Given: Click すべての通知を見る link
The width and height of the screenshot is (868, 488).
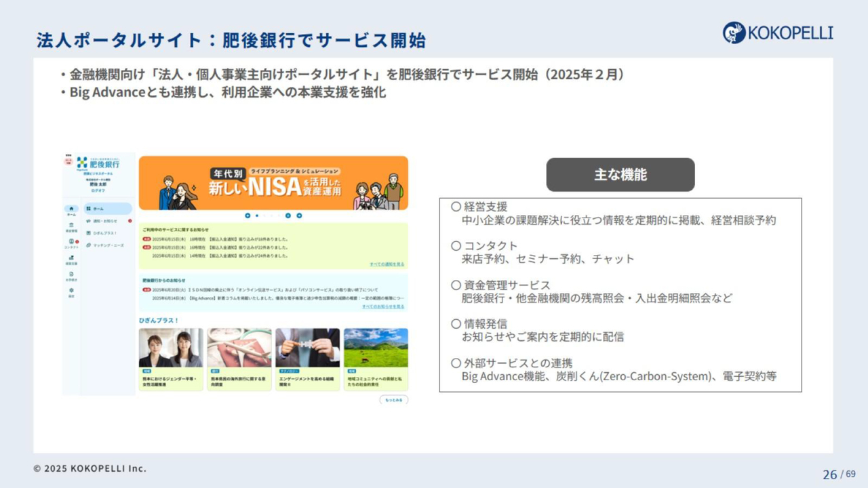Looking at the screenshot, I should pyautogui.click(x=387, y=264).
